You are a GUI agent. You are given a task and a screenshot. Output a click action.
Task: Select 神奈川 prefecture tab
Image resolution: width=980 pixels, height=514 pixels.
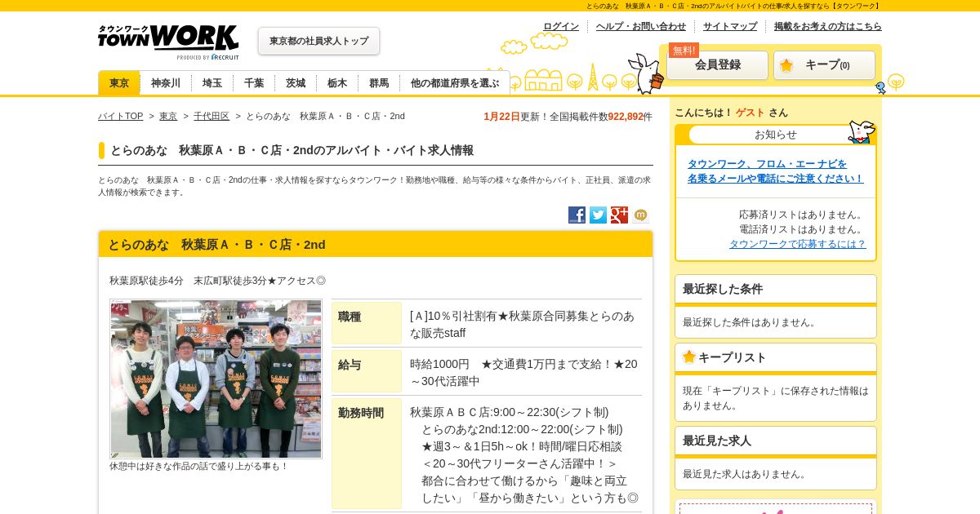point(166,82)
